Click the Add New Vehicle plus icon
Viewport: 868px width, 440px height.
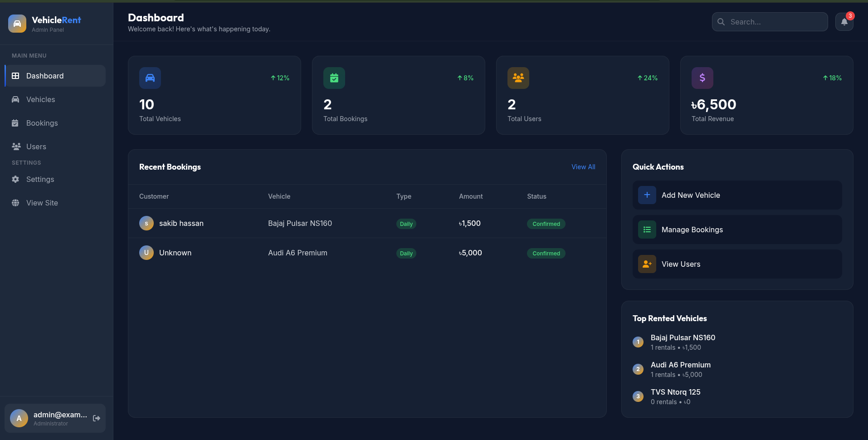pos(647,195)
